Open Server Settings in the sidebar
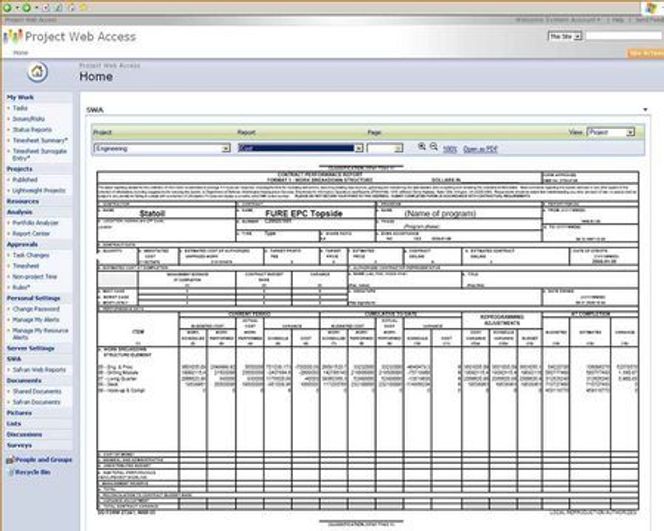Viewport: 664px width, 531px height. (30, 348)
